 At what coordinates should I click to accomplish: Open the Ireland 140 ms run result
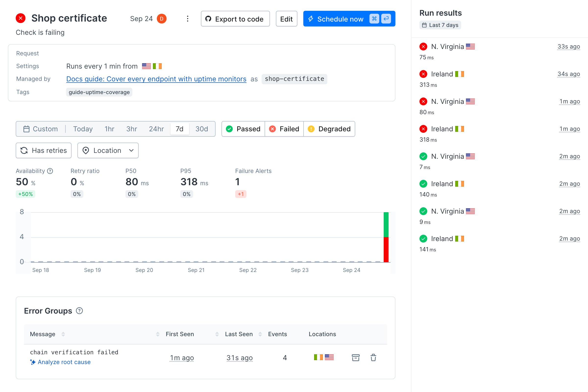[x=500, y=189]
